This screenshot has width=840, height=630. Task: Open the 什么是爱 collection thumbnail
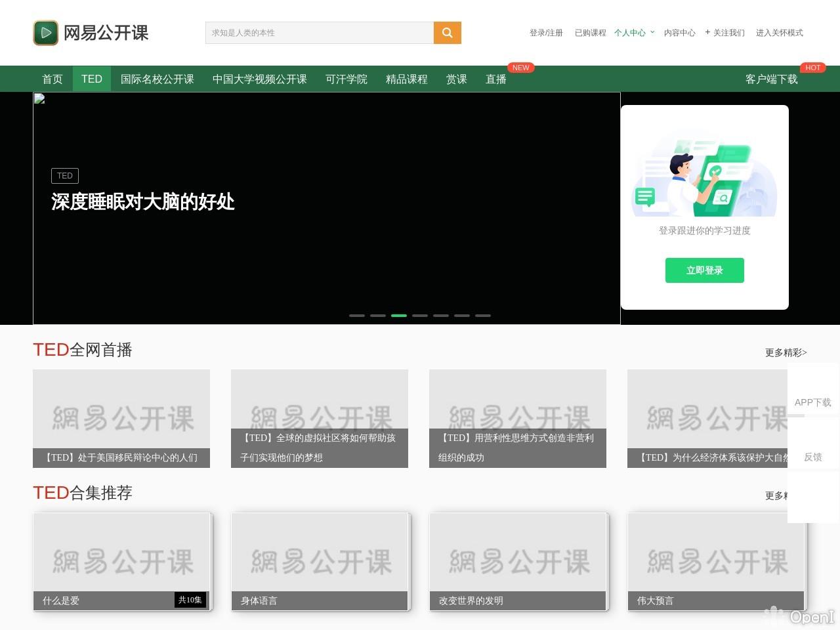(x=122, y=561)
